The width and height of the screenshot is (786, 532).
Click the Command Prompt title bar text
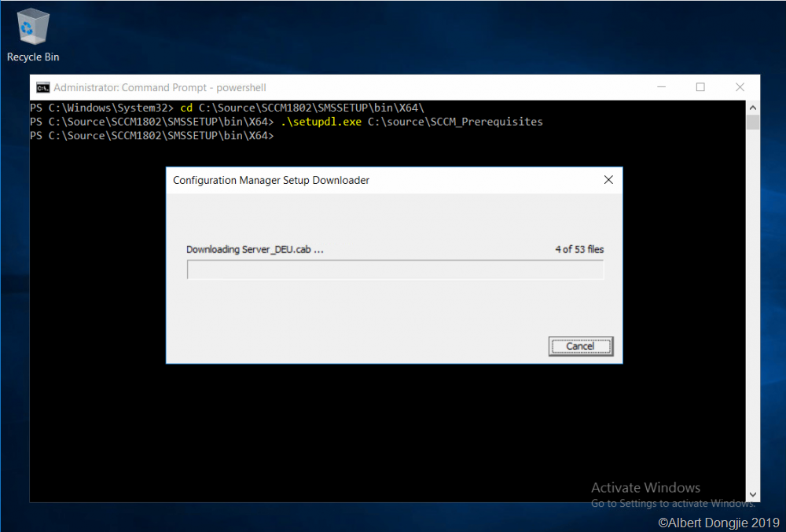click(160, 88)
